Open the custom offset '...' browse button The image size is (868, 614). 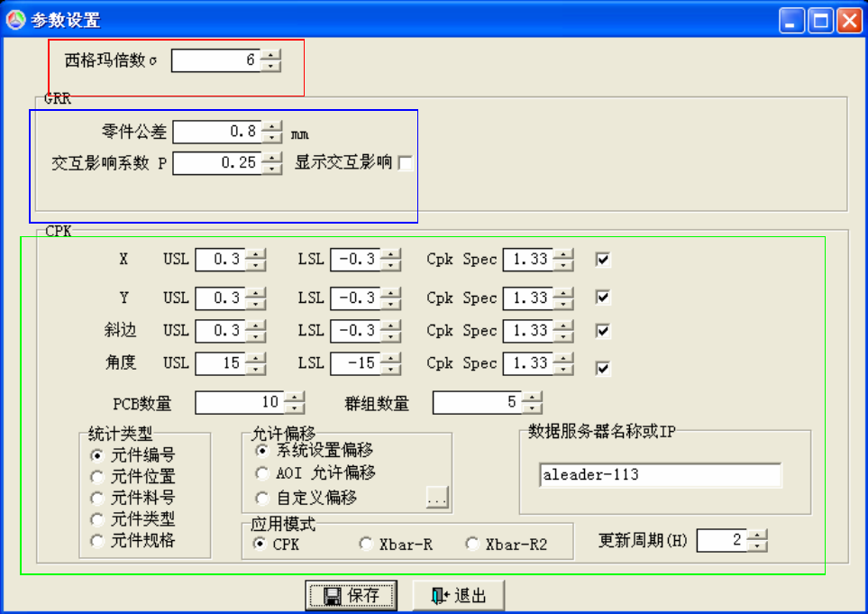(x=437, y=497)
